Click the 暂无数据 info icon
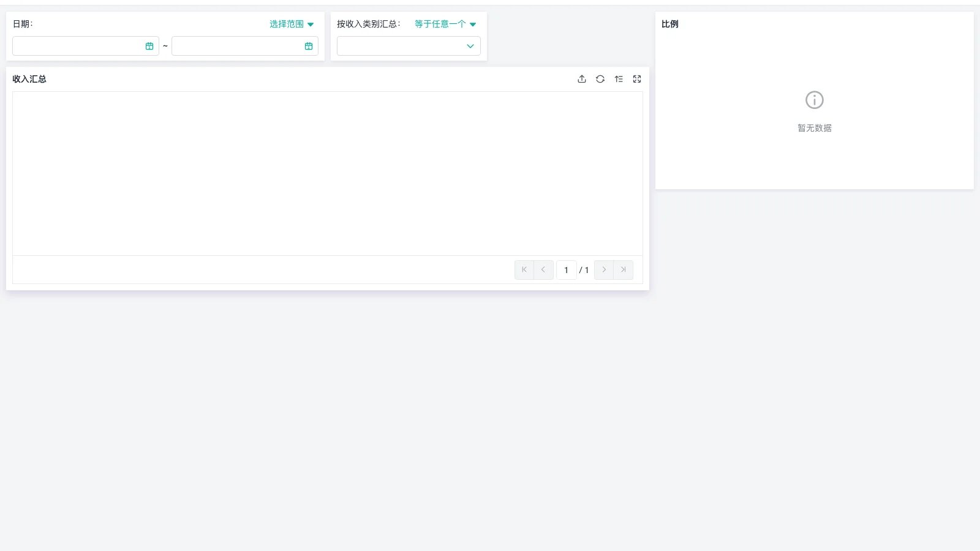The height and width of the screenshot is (551, 980). click(815, 100)
